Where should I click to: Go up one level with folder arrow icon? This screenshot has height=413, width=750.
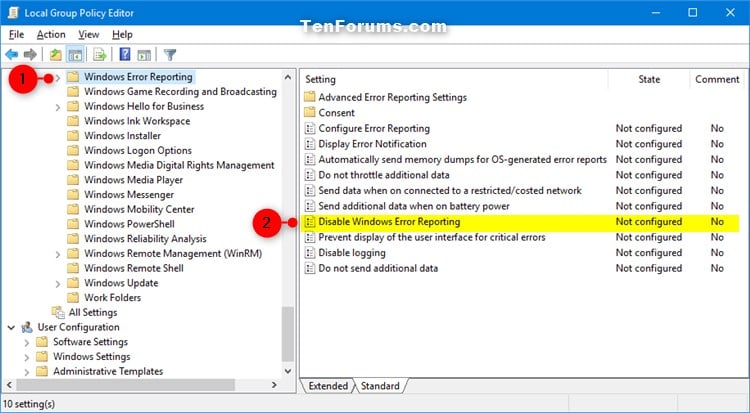coord(56,55)
